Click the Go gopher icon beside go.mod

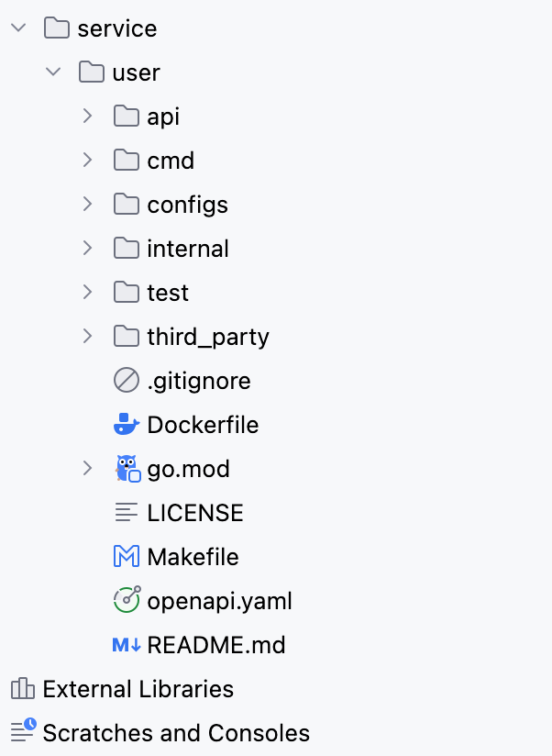(x=127, y=469)
